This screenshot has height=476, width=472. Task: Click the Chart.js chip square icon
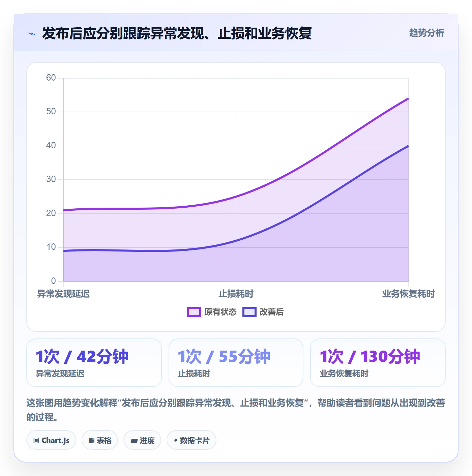point(36,440)
